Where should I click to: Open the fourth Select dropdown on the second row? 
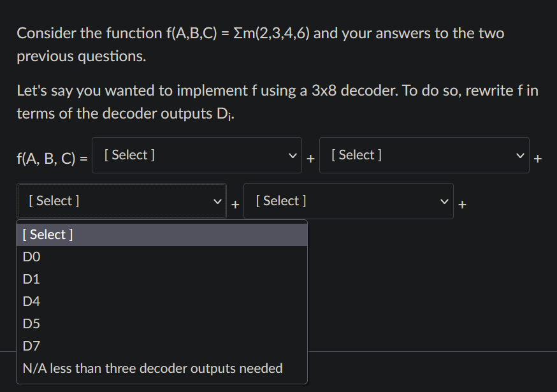pyautogui.click(x=349, y=201)
